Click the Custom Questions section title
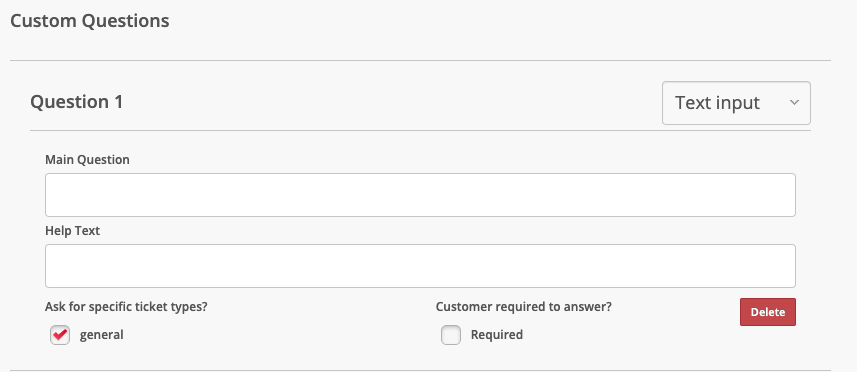Viewport: 857px width, 372px height. tap(90, 21)
